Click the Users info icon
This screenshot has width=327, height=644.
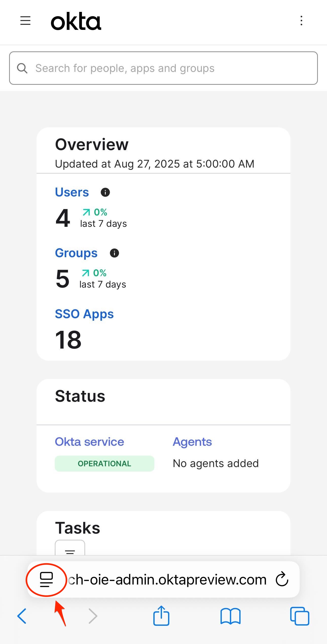click(x=105, y=192)
